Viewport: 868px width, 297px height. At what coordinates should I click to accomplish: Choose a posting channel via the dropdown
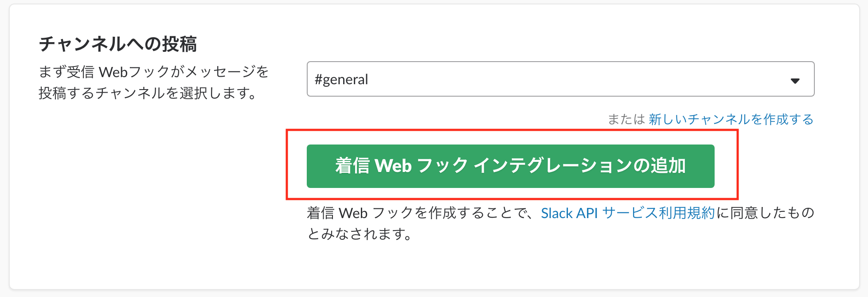[561, 80]
